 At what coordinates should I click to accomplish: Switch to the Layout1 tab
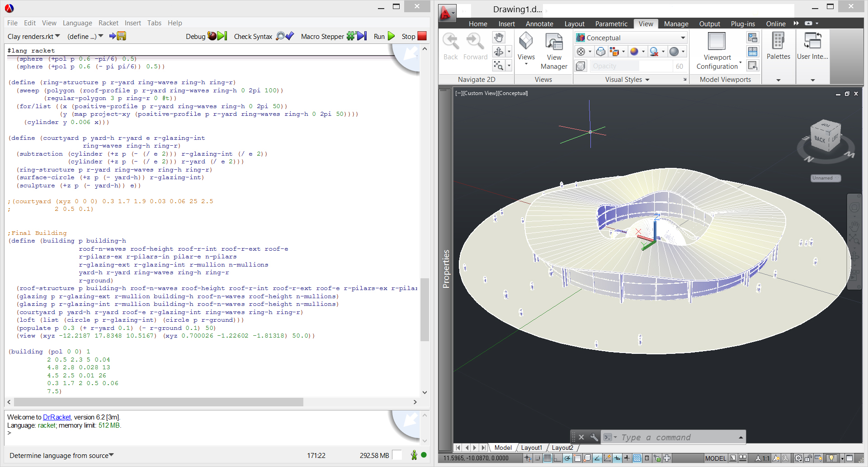click(532, 448)
